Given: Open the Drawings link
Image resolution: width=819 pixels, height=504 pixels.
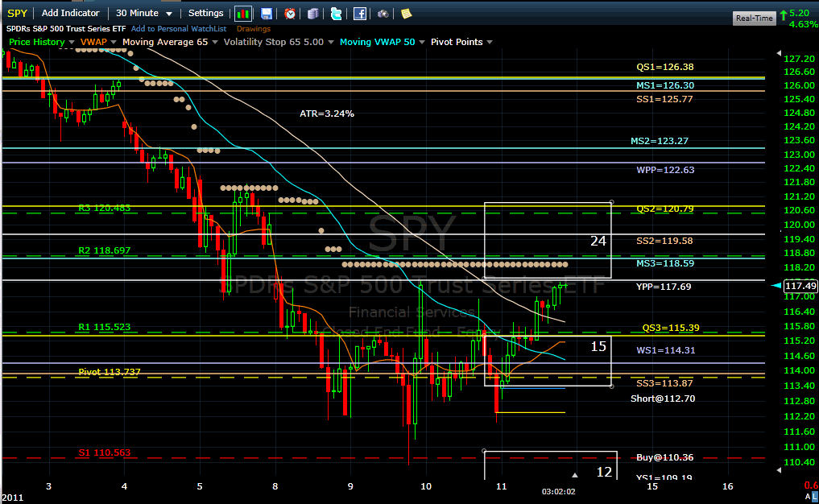Looking at the screenshot, I should [254, 29].
